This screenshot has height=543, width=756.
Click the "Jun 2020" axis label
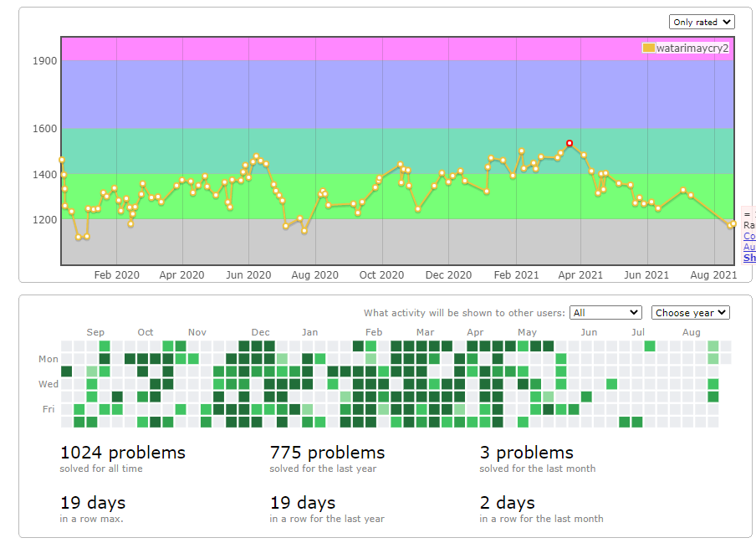248,275
